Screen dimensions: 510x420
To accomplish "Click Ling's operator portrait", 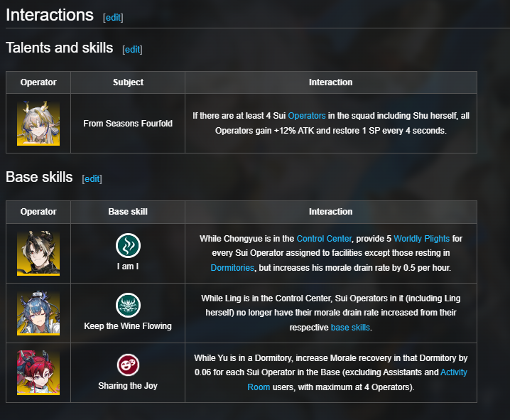I will [x=38, y=313].
